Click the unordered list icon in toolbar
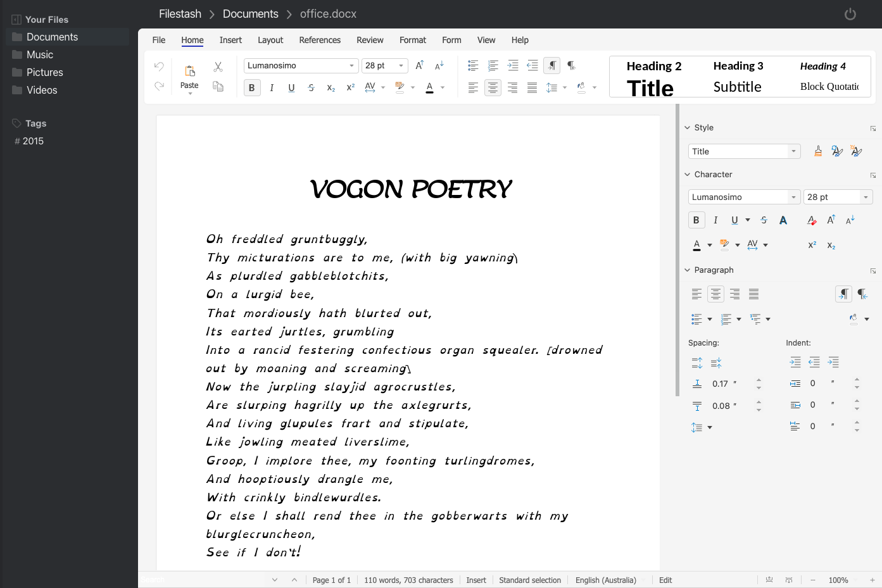 click(x=473, y=65)
